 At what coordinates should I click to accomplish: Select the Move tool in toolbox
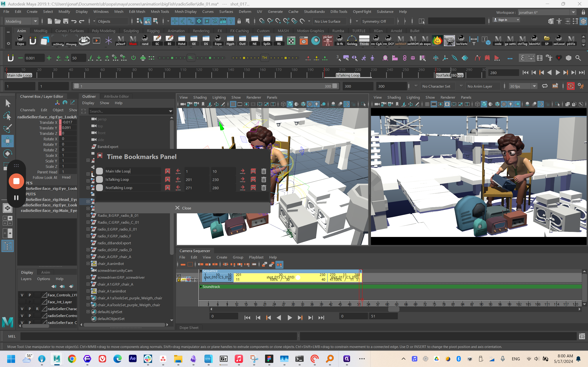click(8, 141)
